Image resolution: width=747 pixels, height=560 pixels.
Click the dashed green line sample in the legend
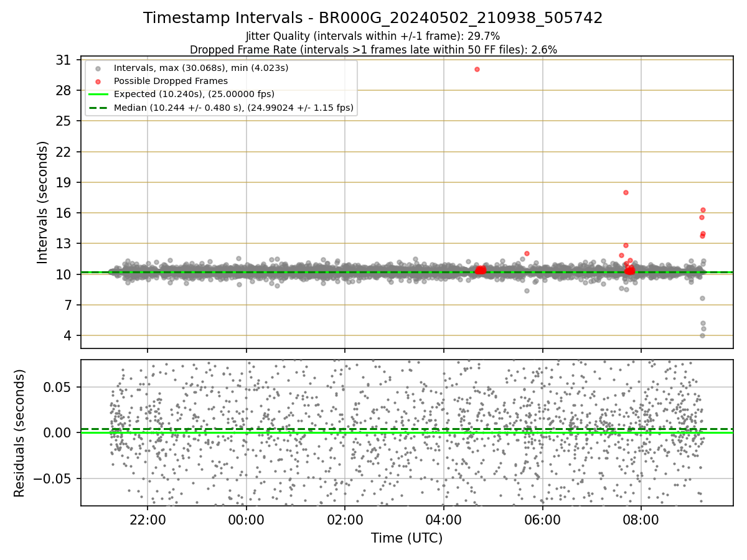[x=98, y=108]
